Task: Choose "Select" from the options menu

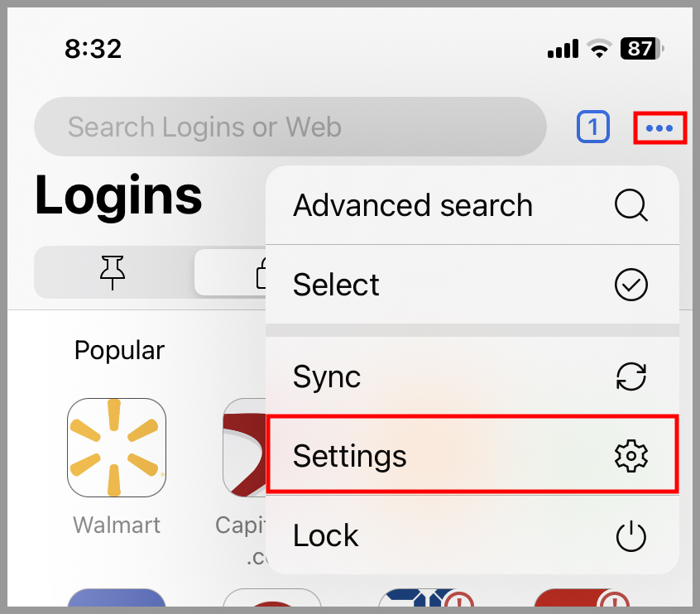Action: pyautogui.click(x=336, y=285)
